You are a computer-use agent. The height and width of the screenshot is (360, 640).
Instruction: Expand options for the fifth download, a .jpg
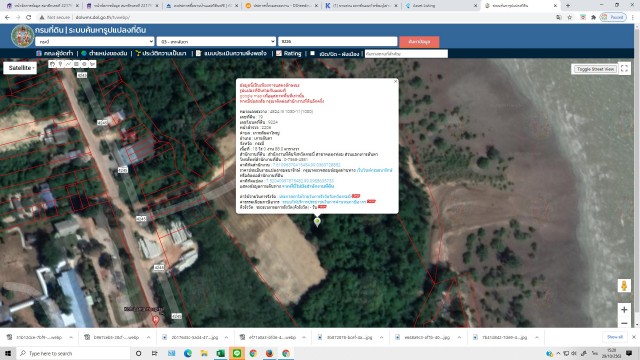coord(381,338)
